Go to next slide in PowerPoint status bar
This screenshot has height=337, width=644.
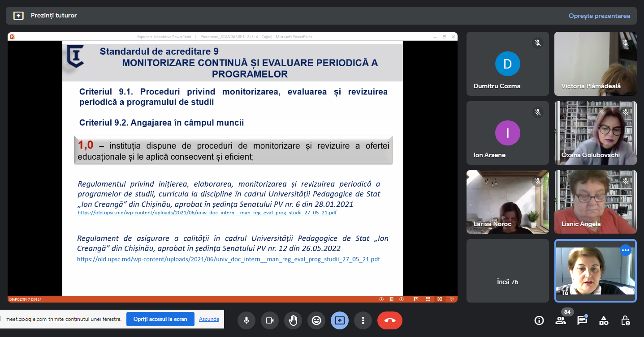click(402, 299)
